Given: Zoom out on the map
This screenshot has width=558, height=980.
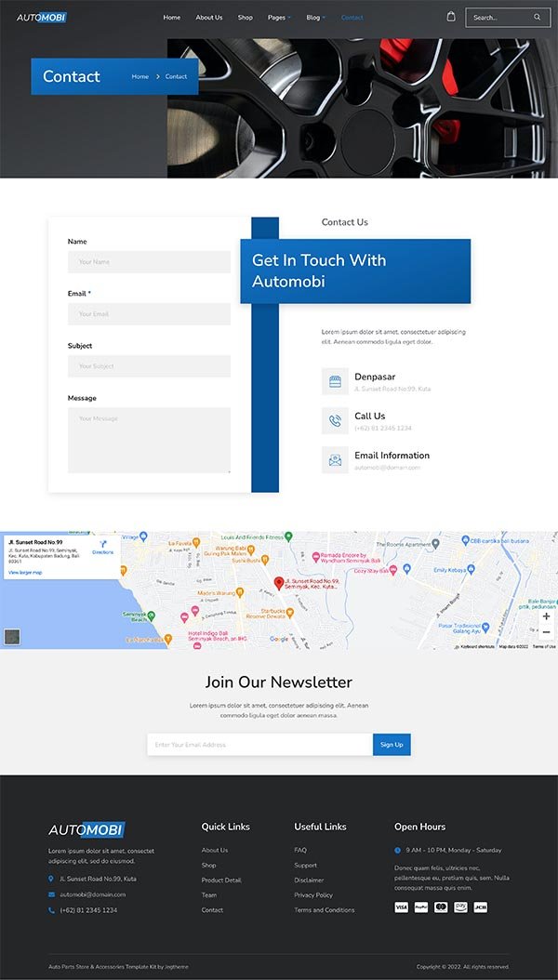Looking at the screenshot, I should [546, 632].
